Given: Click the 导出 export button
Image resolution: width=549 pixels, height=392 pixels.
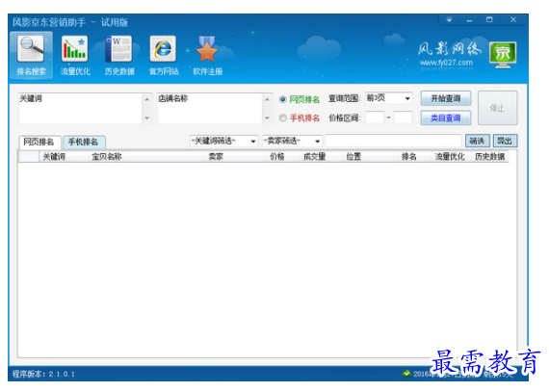Looking at the screenshot, I should (x=505, y=141).
